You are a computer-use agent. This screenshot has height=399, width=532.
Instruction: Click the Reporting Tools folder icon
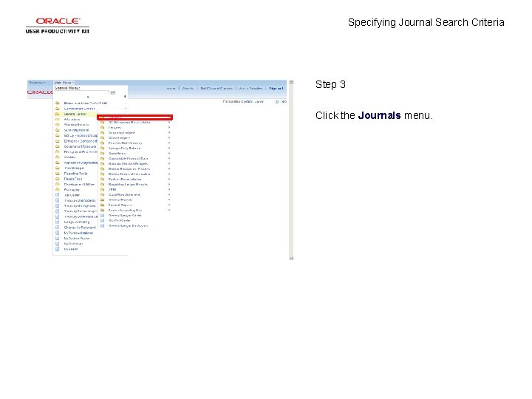pyautogui.click(x=58, y=174)
